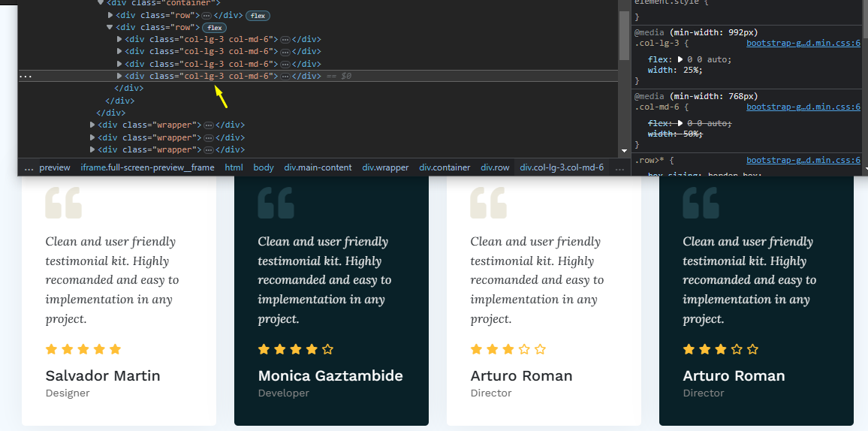Select the html breadcrumb
Screen dimensions: 868x431
coord(234,167)
